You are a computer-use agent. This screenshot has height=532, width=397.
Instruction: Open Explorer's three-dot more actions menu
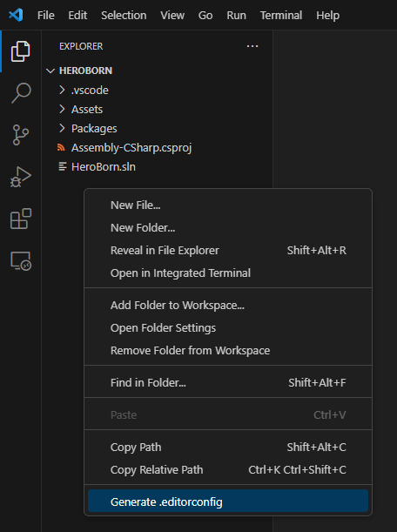(x=252, y=46)
